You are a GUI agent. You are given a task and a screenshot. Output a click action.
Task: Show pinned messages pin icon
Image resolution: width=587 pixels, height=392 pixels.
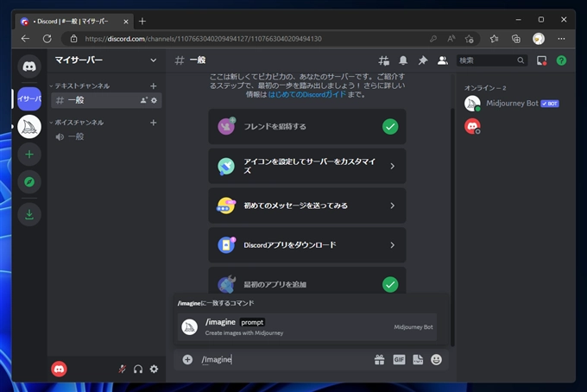click(x=423, y=60)
